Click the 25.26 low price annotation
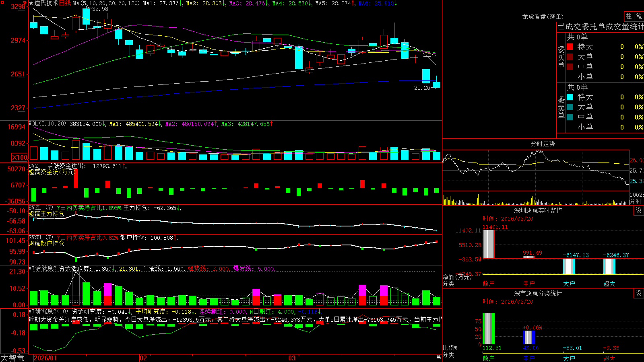 click(x=422, y=87)
